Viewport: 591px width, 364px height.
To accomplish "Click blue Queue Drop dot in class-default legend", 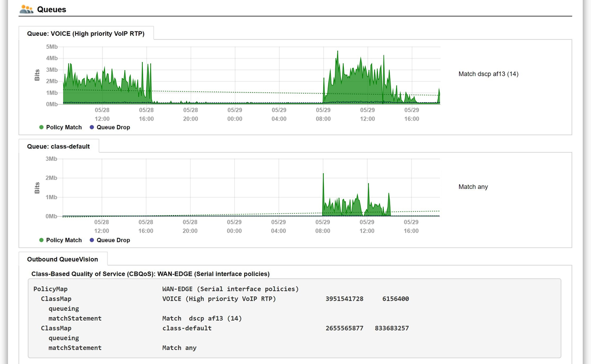I will click(x=92, y=240).
